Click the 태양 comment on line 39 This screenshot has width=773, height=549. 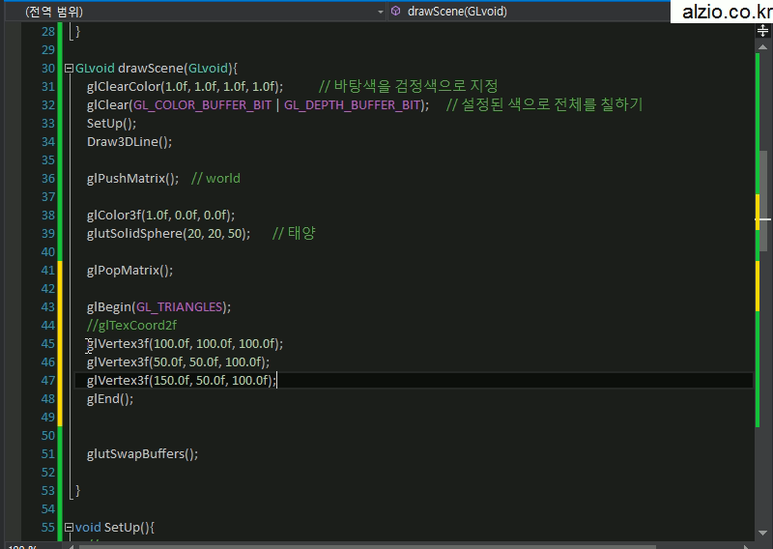coord(294,234)
